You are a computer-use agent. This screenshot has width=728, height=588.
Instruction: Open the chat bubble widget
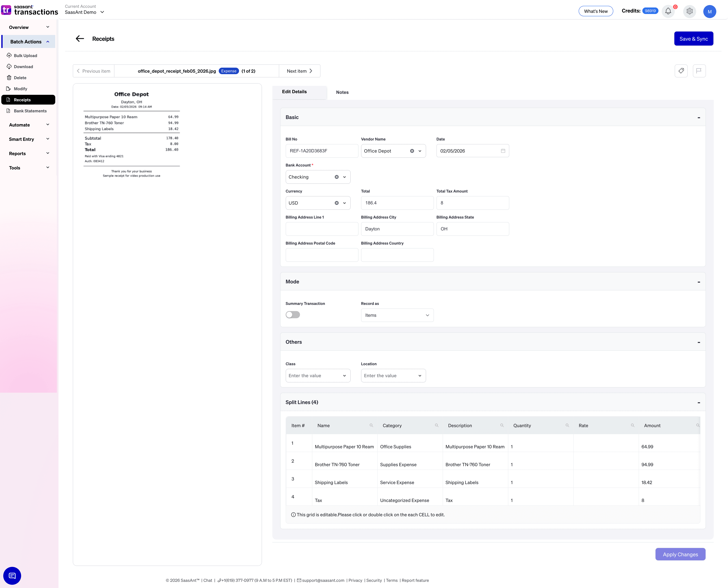coord(12,575)
